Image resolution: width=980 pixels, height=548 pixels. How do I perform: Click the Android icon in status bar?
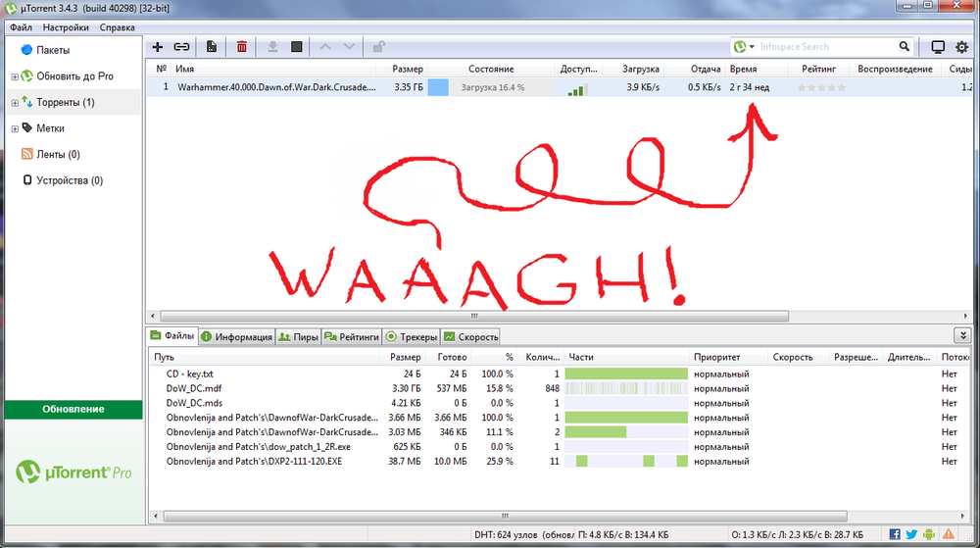pos(928,534)
